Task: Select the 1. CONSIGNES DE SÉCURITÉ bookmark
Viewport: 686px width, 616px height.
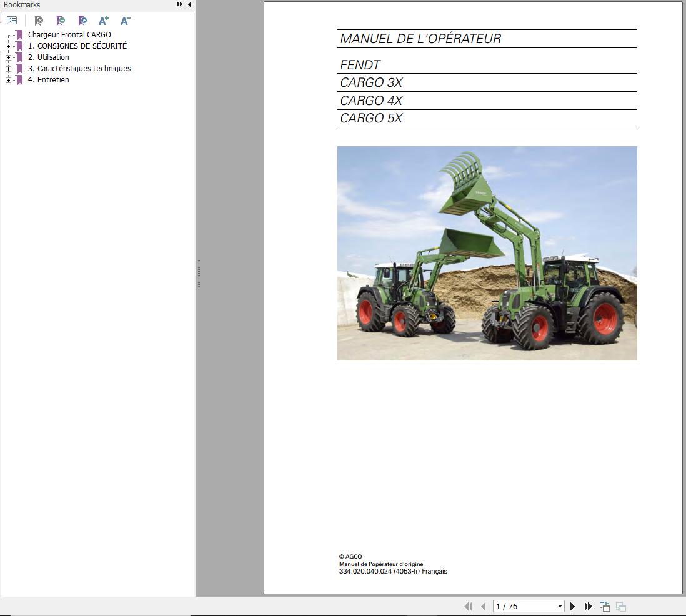Action: [77, 46]
